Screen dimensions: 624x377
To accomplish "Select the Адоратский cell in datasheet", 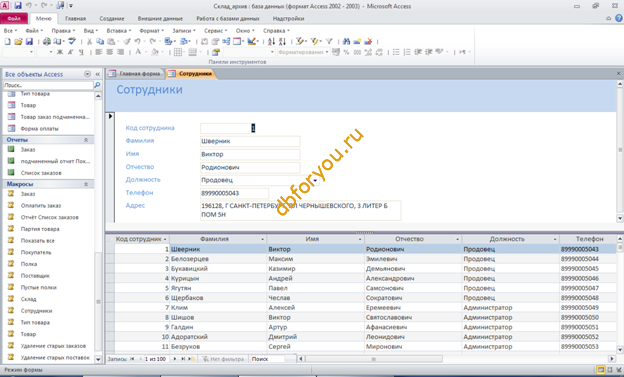I will (x=218, y=337).
